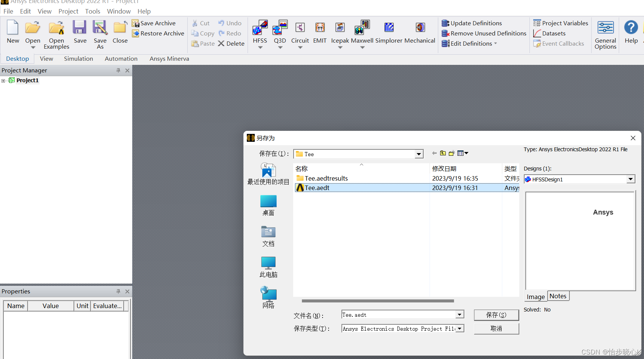Image resolution: width=644 pixels, height=359 pixels.
Task: Click 取消 button in dialog
Action: [x=496, y=328]
